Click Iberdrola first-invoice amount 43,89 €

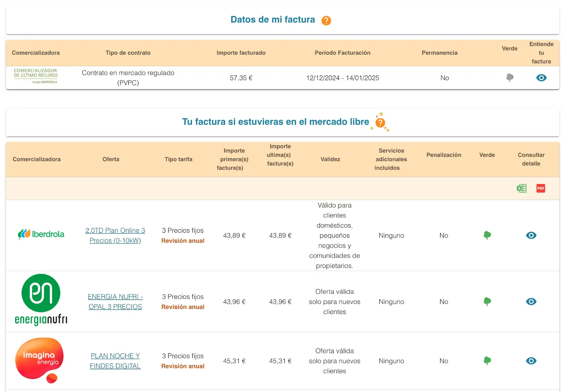click(x=234, y=236)
